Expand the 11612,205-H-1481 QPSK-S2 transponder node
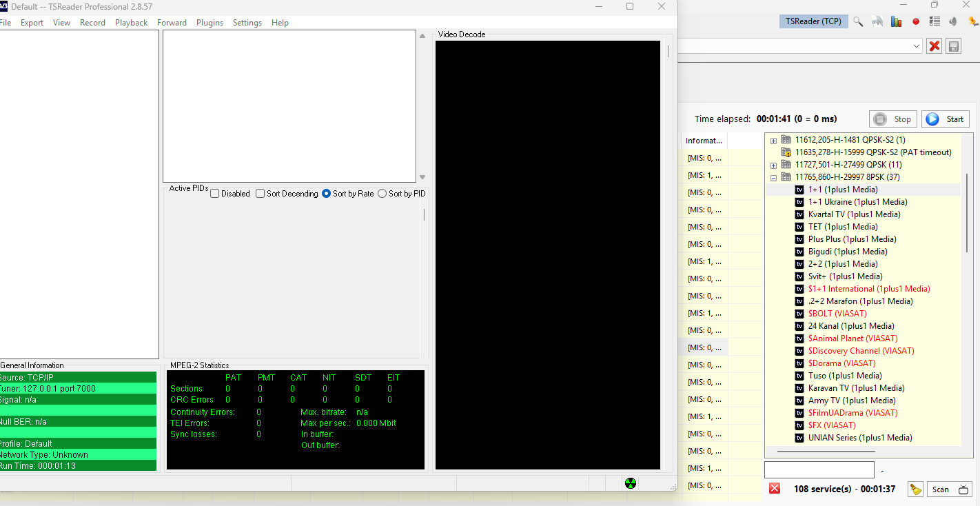Screen dimensions: 980x506 (773, 140)
